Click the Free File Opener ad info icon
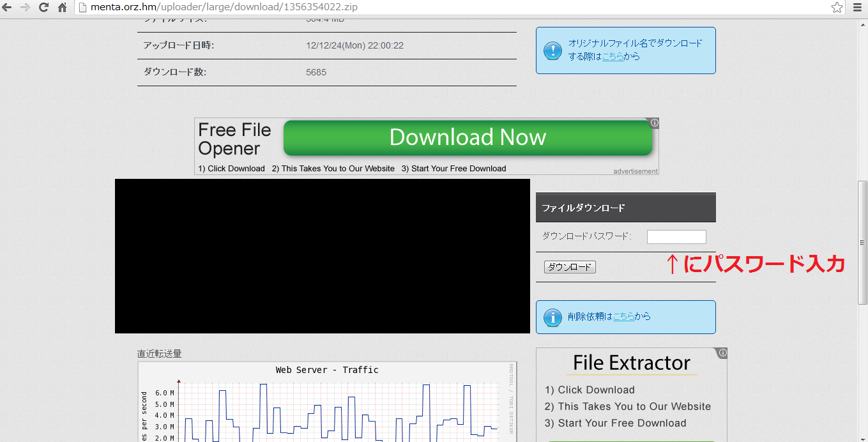The image size is (868, 442). pyautogui.click(x=655, y=123)
